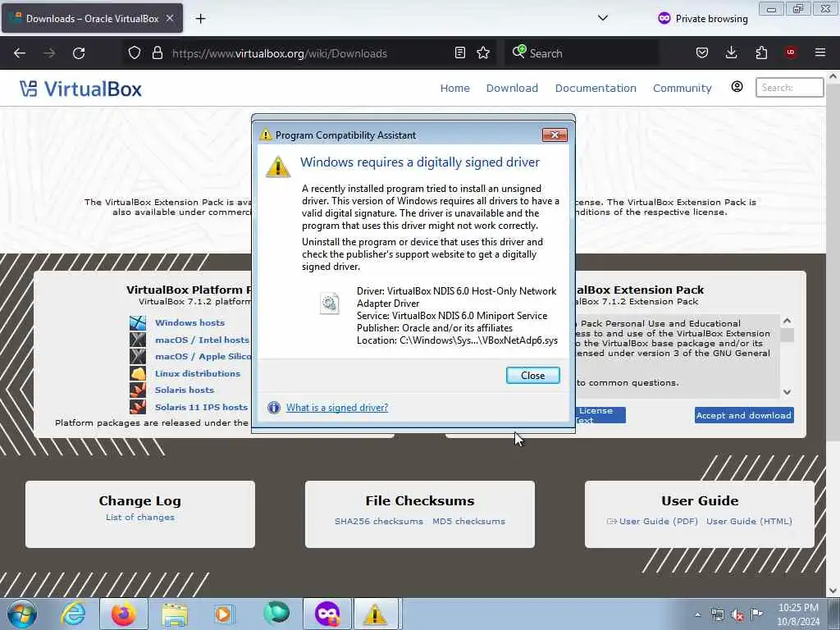Viewport: 840px width, 630px height.
Task: Open a new tab with plus icon
Action: pos(200,19)
